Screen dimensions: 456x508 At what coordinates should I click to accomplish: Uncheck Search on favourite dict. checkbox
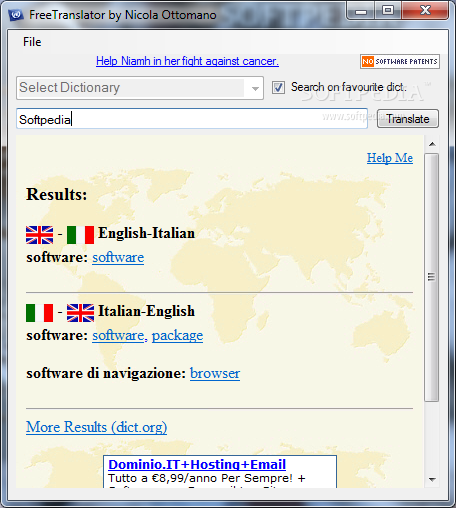[x=278, y=88]
